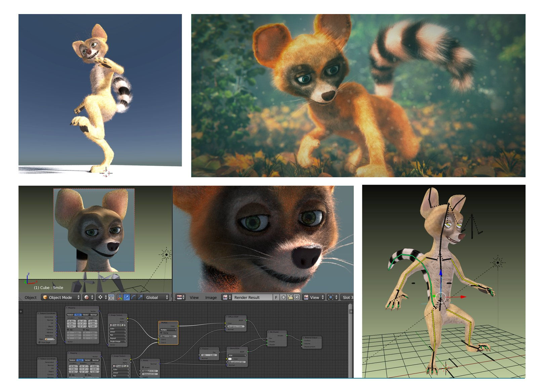Toggle Min checkbox on upper Mapping node

coord(68,330)
